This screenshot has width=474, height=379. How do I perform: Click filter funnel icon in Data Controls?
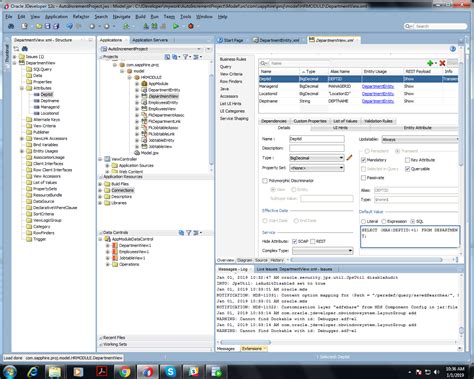(x=188, y=233)
